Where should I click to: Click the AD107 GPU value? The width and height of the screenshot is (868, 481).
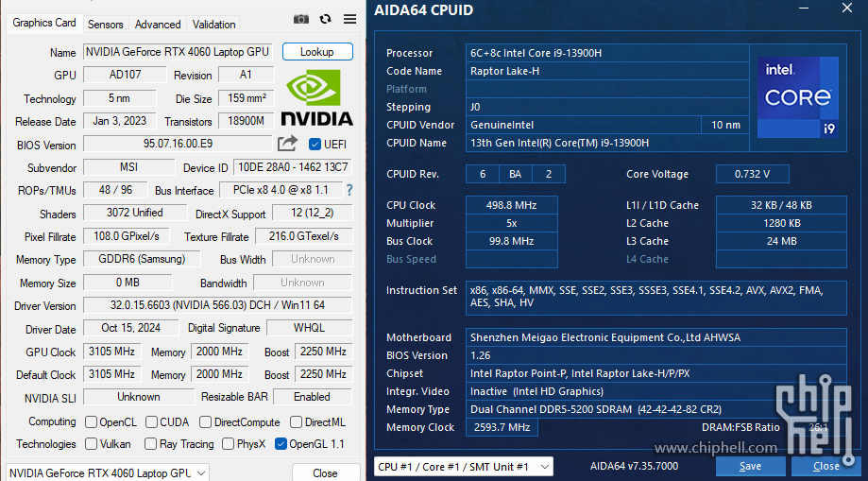click(x=125, y=75)
